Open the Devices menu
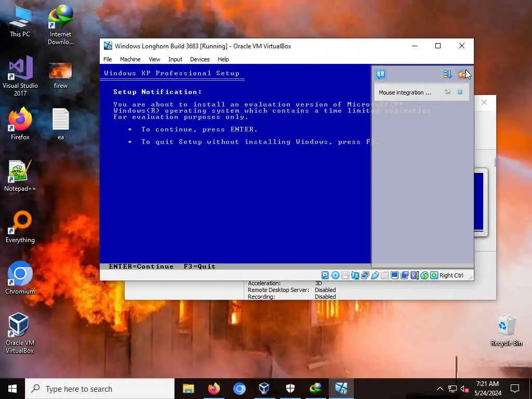The width and height of the screenshot is (532, 399). pos(199,59)
